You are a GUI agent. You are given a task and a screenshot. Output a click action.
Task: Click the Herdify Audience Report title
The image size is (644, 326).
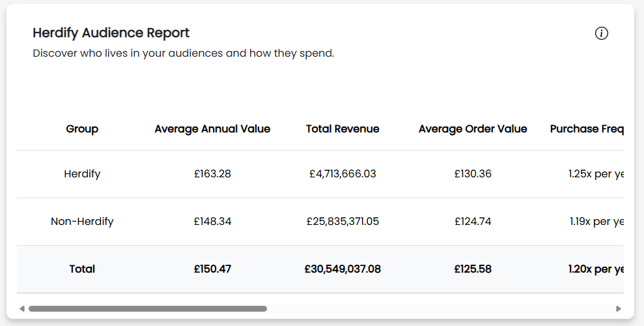click(x=111, y=33)
